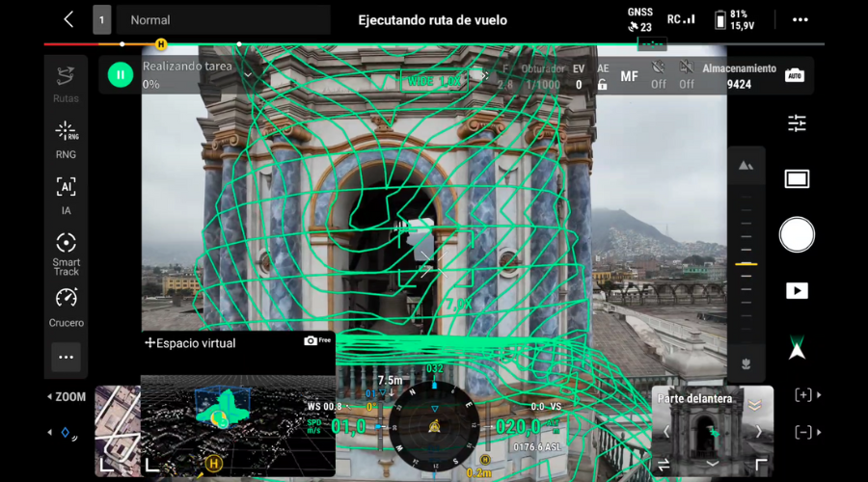Pause the running flight task

120,75
